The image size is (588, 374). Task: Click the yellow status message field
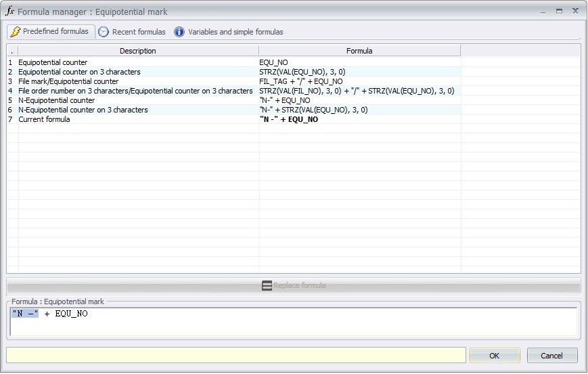[235, 356]
